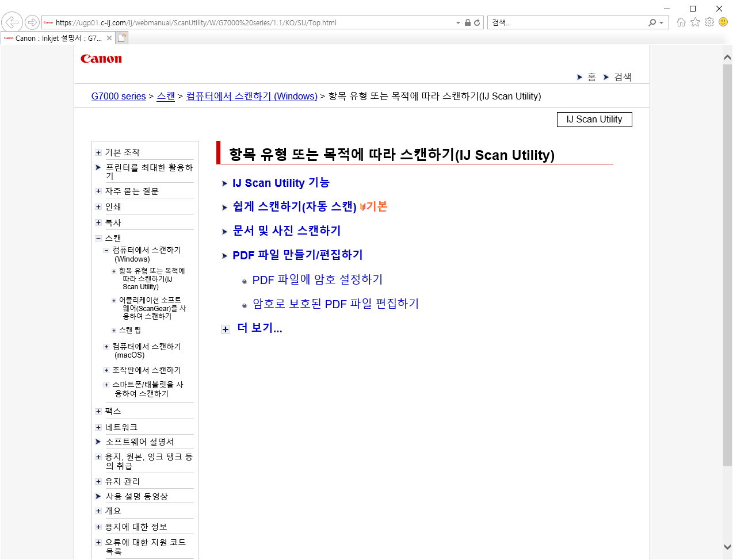Click the Canon logo
The height and width of the screenshot is (560, 733).
(x=101, y=59)
